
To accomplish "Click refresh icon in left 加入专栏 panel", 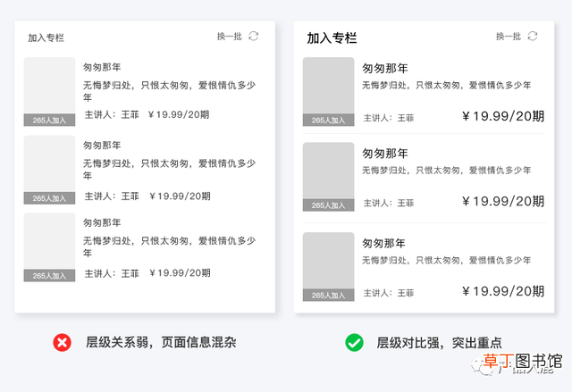I will (x=254, y=36).
